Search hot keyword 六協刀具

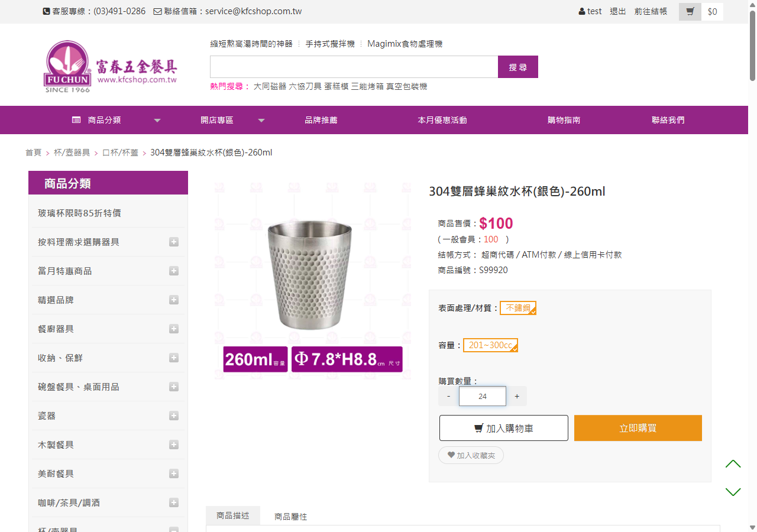click(305, 86)
